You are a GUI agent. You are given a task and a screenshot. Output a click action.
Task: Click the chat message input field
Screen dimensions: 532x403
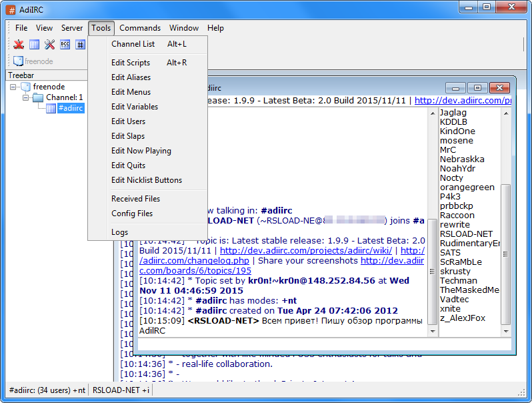pos(325,344)
